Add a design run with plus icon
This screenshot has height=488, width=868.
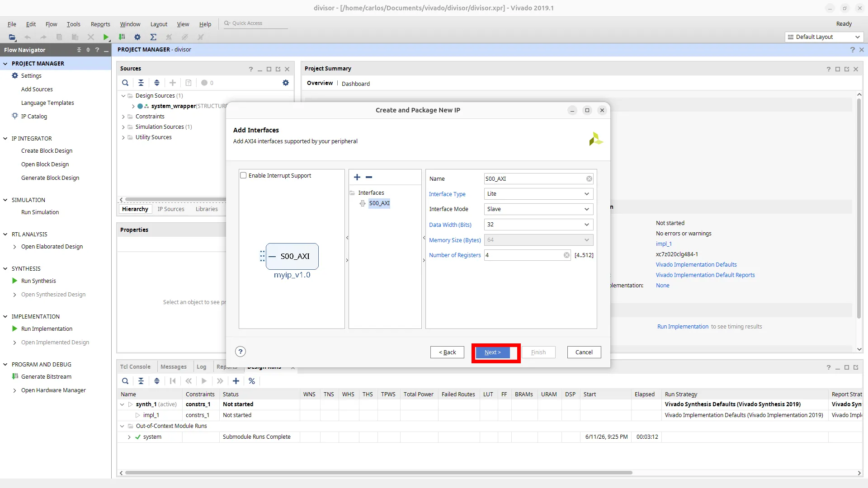[x=236, y=381]
